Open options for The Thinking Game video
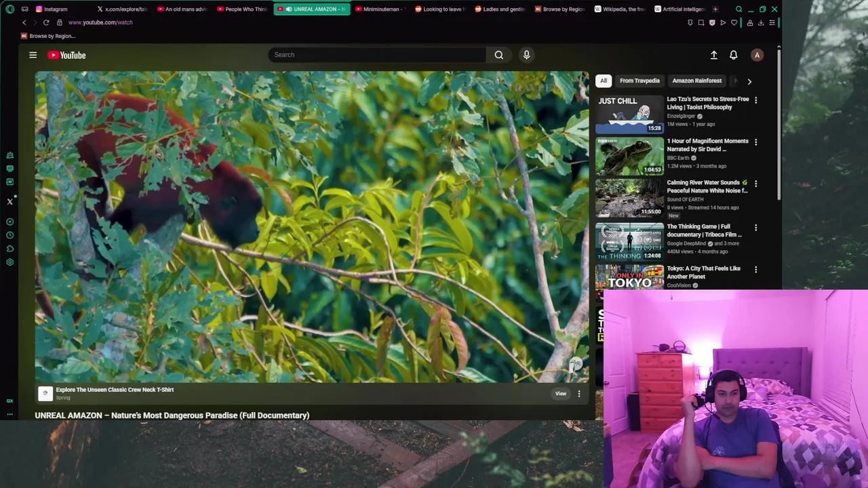868x488 pixels. point(755,228)
